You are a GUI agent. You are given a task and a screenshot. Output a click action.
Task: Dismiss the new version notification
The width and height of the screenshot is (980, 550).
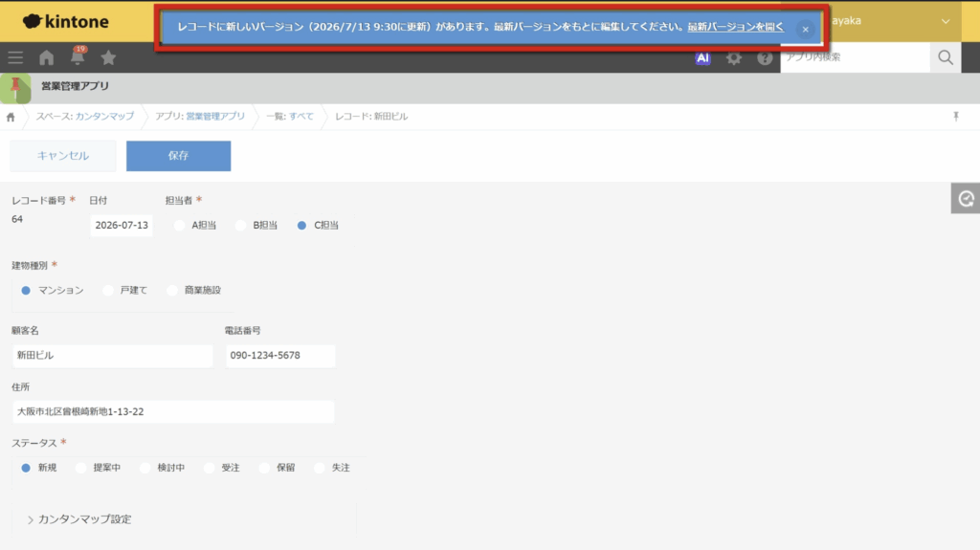pos(805,29)
